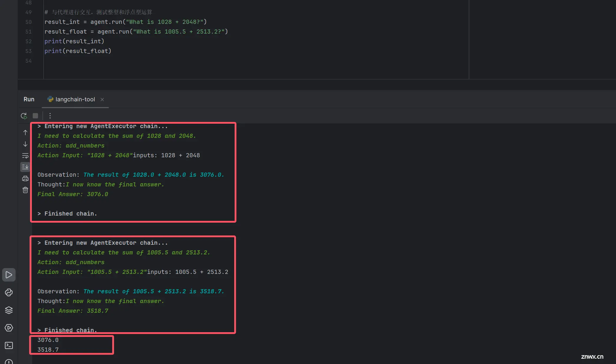The height and width of the screenshot is (364, 616).
Task: Click the Print console output icon
Action: click(x=25, y=178)
